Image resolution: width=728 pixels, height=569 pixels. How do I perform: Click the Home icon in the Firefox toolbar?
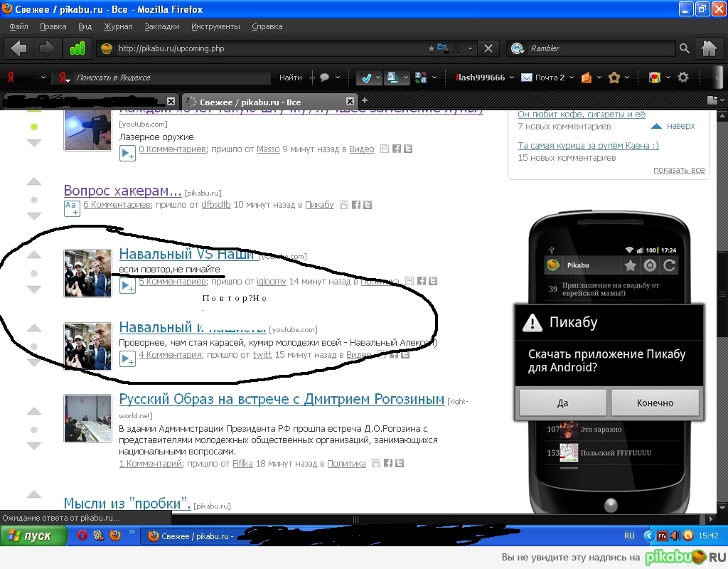coord(708,48)
